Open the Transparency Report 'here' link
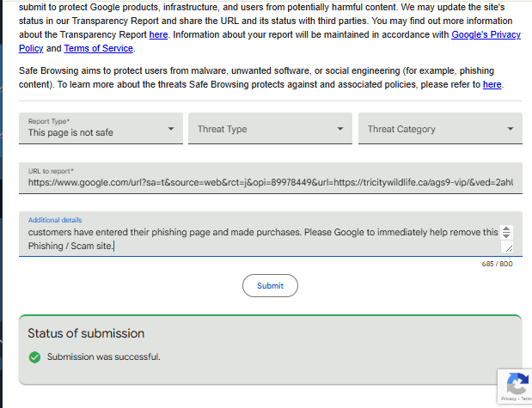This screenshot has width=532, height=408. (x=158, y=34)
